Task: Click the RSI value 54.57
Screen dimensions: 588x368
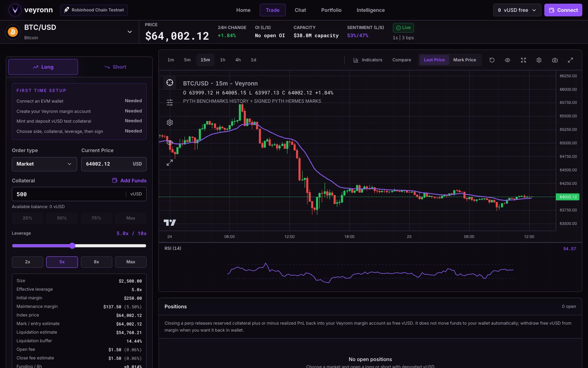Action: pos(570,249)
